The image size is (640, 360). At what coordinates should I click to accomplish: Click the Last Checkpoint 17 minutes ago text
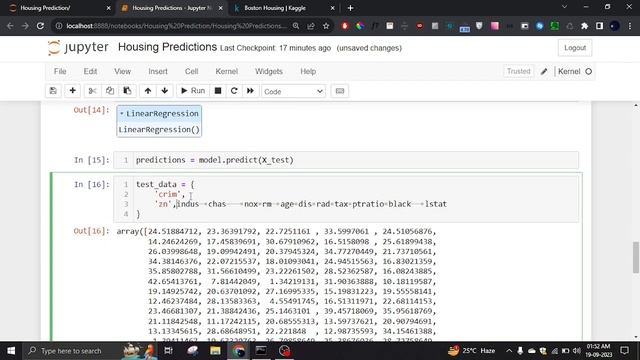pos(276,48)
